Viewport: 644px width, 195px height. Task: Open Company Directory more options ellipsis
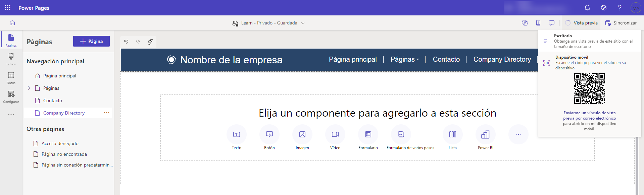click(x=107, y=113)
